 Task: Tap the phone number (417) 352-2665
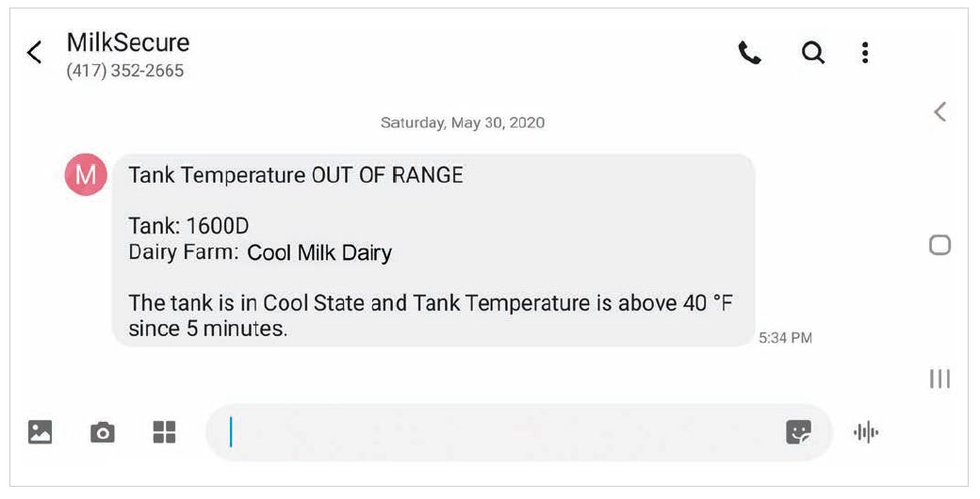tap(125, 72)
